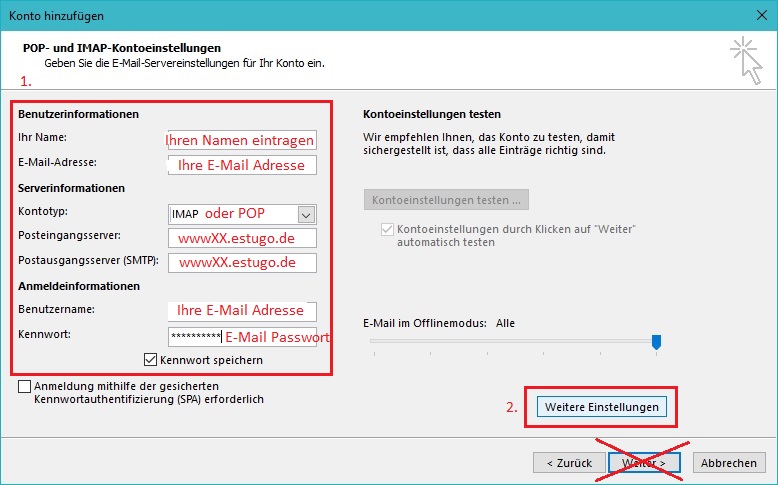
Task: Uncheck the Kennwort speichern checkbox
Action: click(151, 360)
